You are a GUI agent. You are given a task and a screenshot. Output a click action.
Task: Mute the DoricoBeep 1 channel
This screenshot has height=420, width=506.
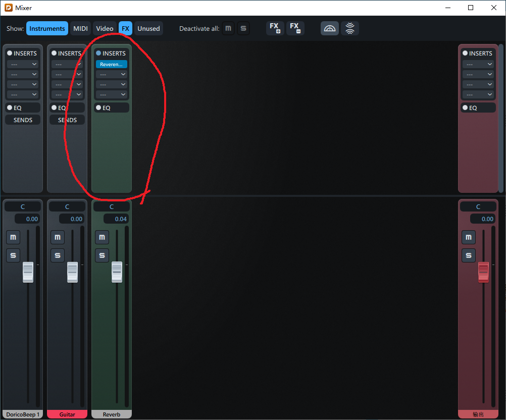pyautogui.click(x=13, y=237)
